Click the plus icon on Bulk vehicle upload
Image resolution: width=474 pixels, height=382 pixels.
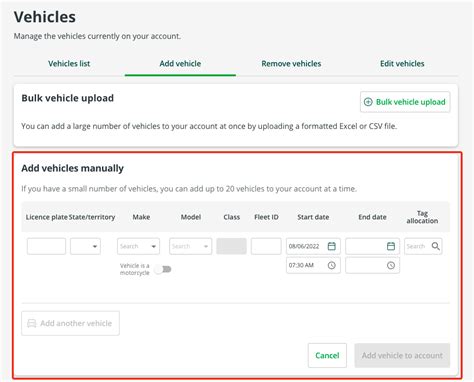368,102
